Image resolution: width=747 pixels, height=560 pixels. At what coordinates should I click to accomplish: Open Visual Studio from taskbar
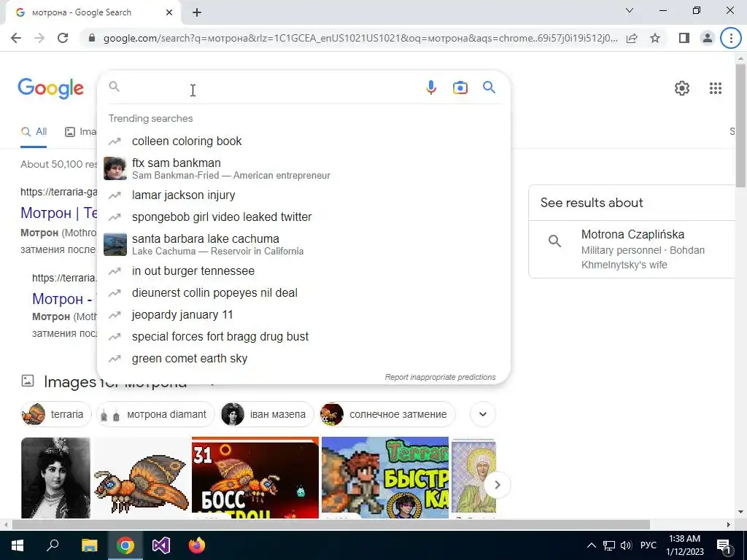click(x=161, y=545)
